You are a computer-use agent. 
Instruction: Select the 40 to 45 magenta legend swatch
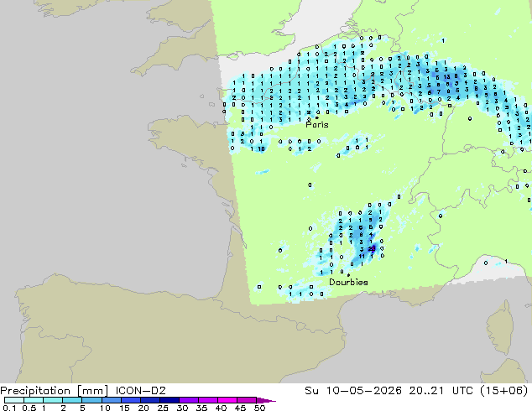(227, 400)
